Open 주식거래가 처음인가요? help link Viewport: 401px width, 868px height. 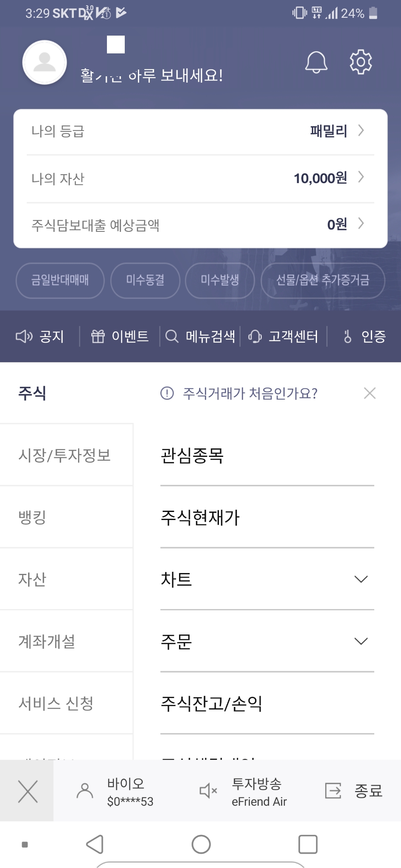click(250, 394)
